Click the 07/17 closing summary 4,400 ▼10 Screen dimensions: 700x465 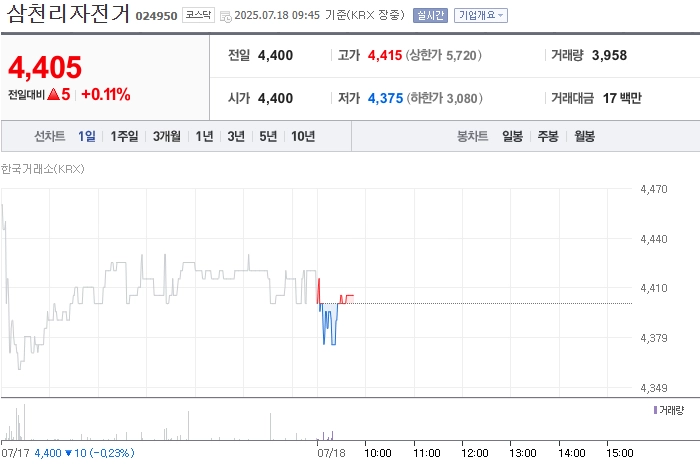pyautogui.click(x=84, y=453)
